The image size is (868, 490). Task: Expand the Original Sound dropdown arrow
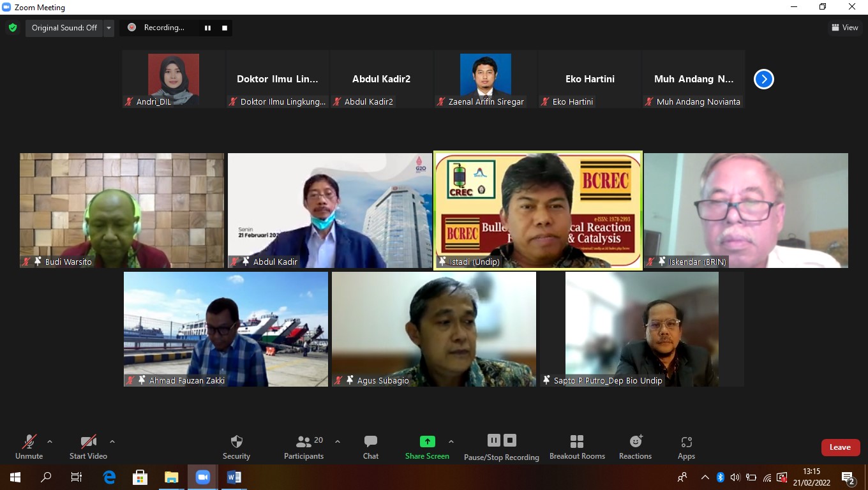coord(108,27)
